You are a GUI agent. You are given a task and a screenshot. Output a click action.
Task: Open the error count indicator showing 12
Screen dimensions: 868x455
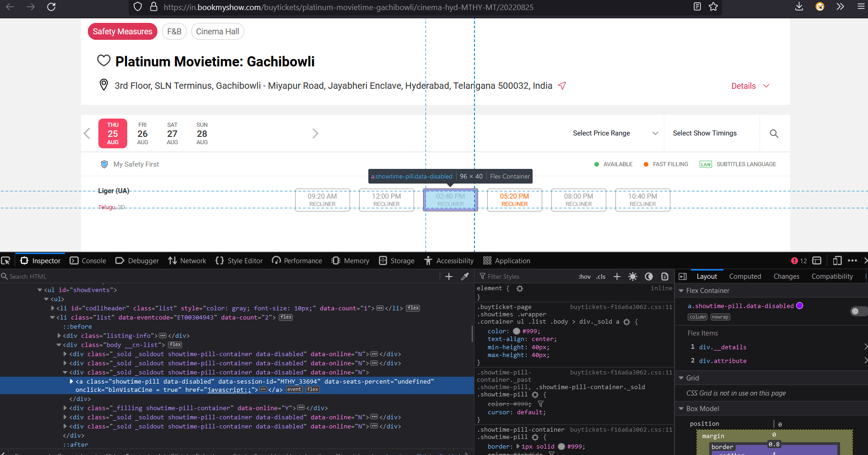point(799,261)
